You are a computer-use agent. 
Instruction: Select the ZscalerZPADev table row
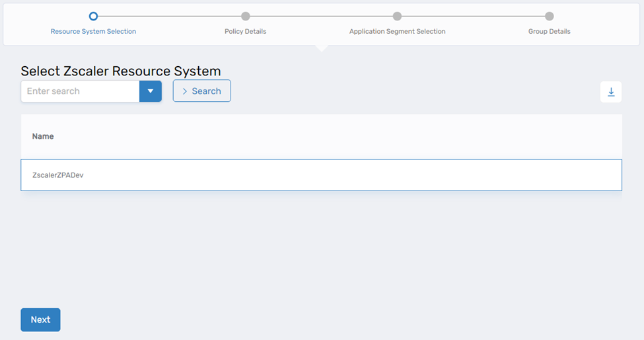pyautogui.click(x=321, y=175)
